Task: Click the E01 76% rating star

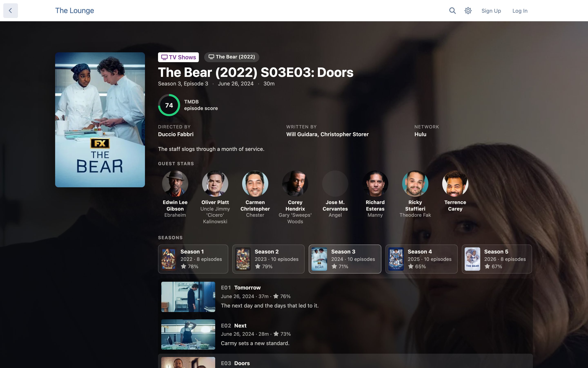Action: click(x=276, y=296)
